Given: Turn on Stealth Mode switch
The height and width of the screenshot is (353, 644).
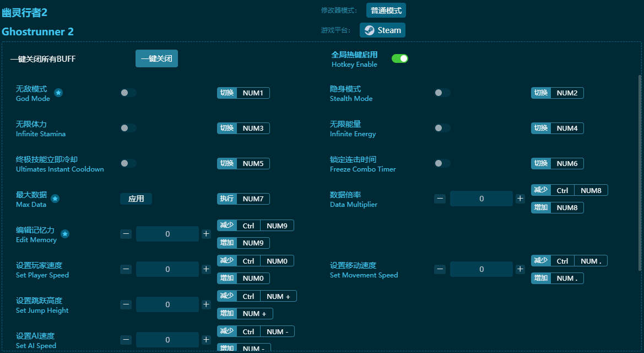Looking at the screenshot, I should pos(442,93).
